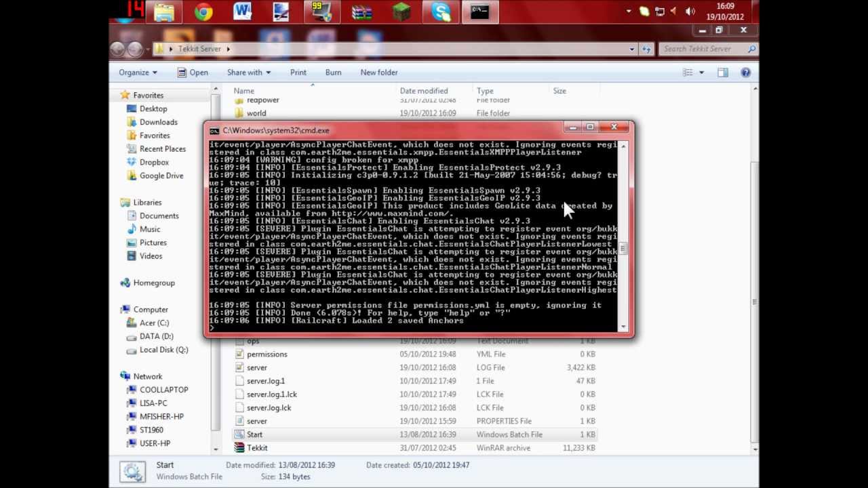
Task: Launch the Minecraft block icon on taskbar
Action: click(401, 12)
